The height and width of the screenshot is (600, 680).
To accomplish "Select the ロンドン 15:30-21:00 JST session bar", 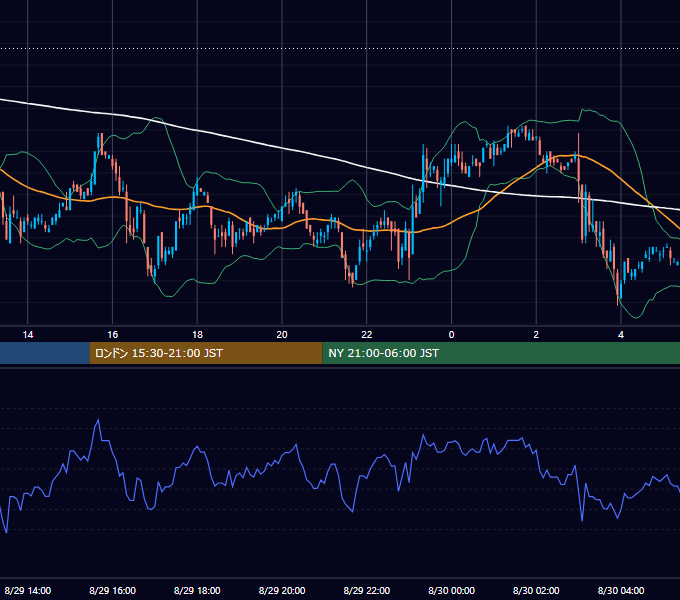I will [206, 353].
